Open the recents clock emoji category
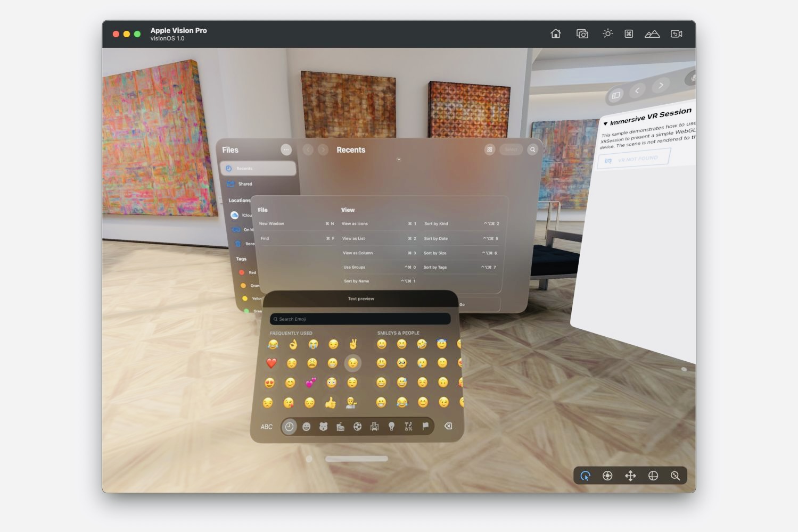Image resolution: width=798 pixels, height=532 pixels. coord(289,427)
